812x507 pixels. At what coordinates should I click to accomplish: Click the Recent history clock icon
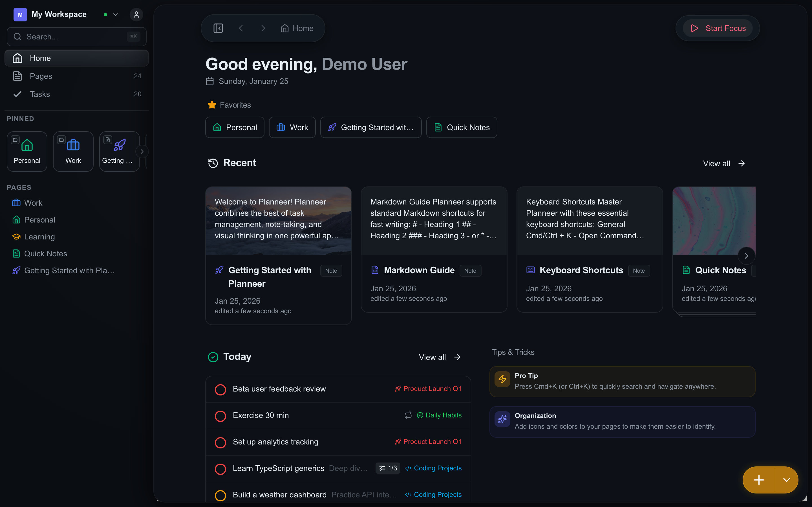pyautogui.click(x=213, y=163)
